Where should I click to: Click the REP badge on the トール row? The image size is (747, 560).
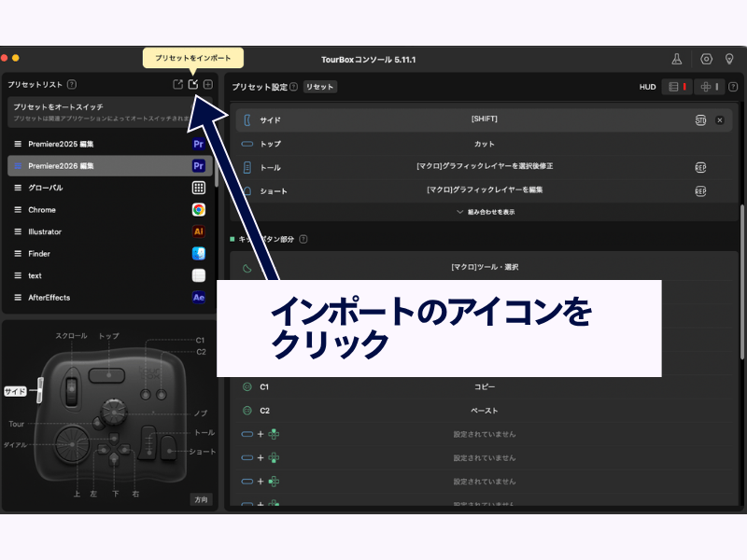point(700,167)
